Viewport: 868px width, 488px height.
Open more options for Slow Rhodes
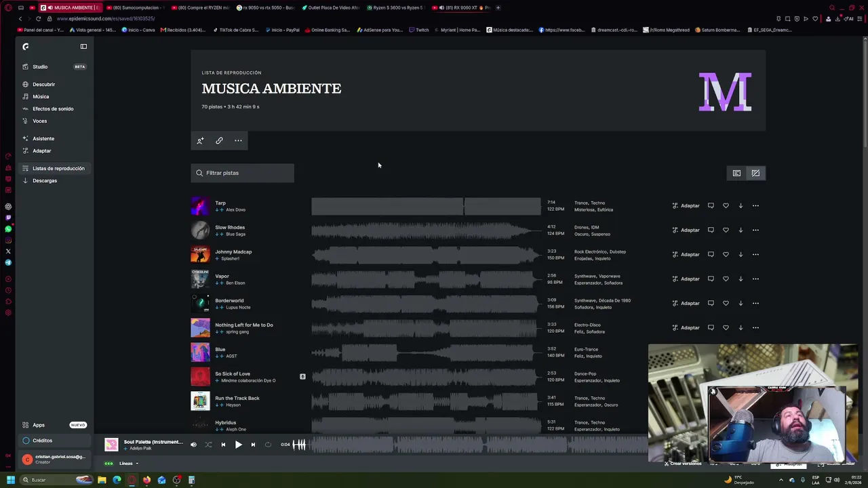click(755, 230)
